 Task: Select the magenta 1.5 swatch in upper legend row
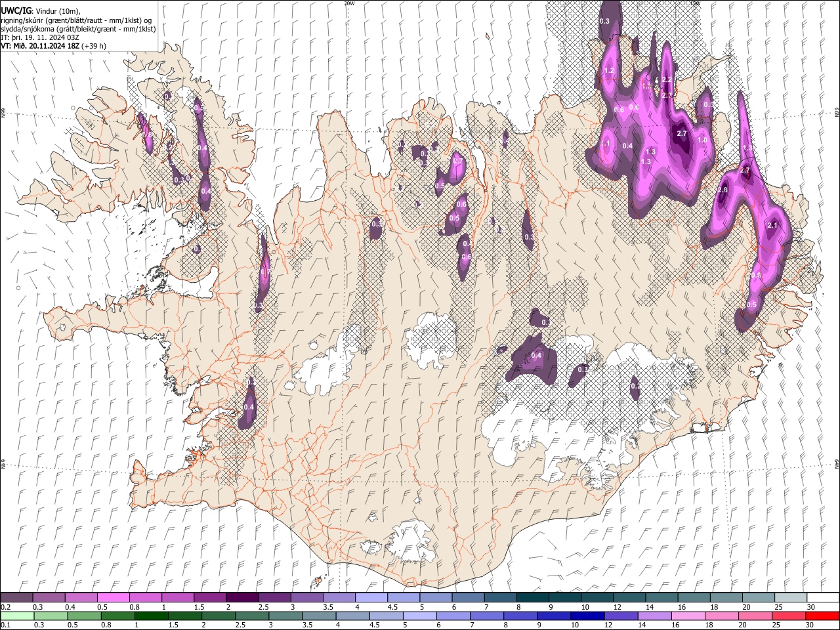209,598
